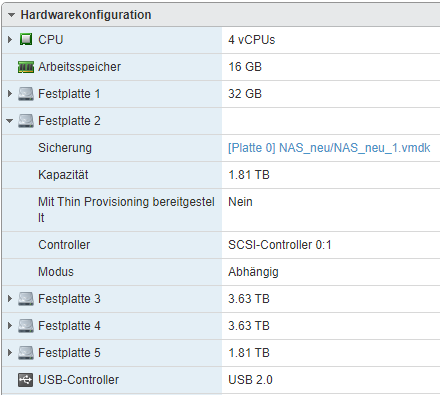Expand the CPU row arrow
The height and width of the screenshot is (395, 440).
point(10,40)
